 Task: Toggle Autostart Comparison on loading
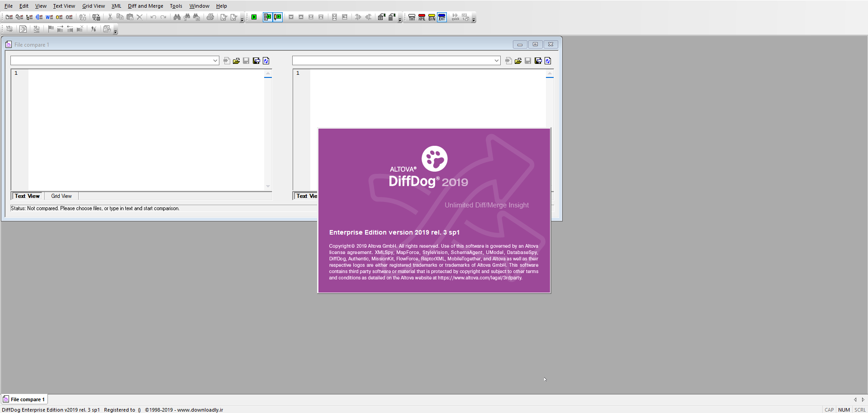267,17
